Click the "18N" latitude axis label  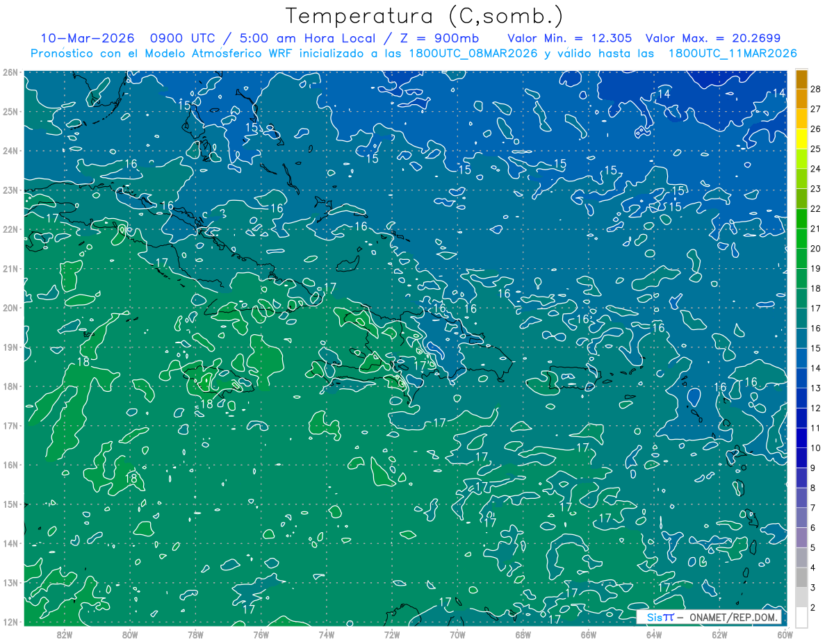pos(10,386)
